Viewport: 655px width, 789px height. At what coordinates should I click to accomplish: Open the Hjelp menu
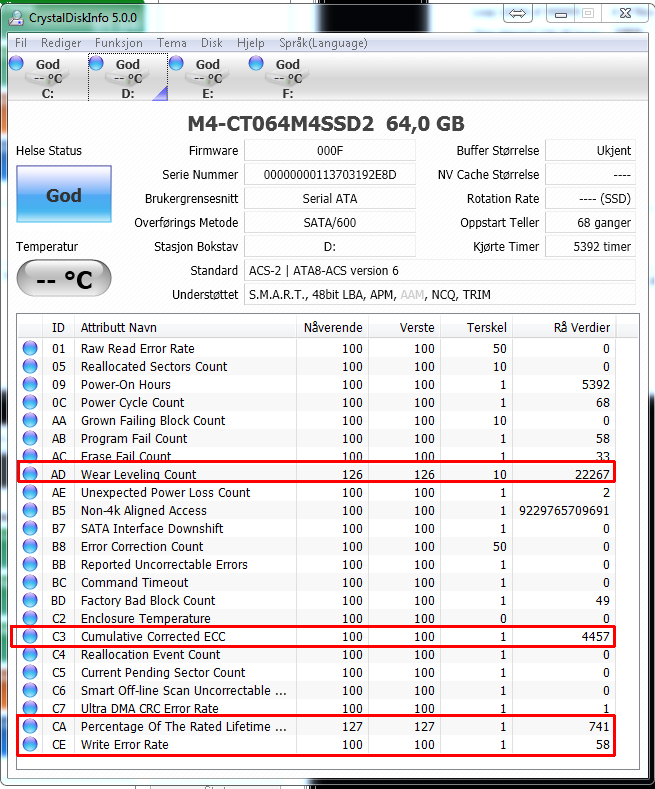pyautogui.click(x=251, y=43)
